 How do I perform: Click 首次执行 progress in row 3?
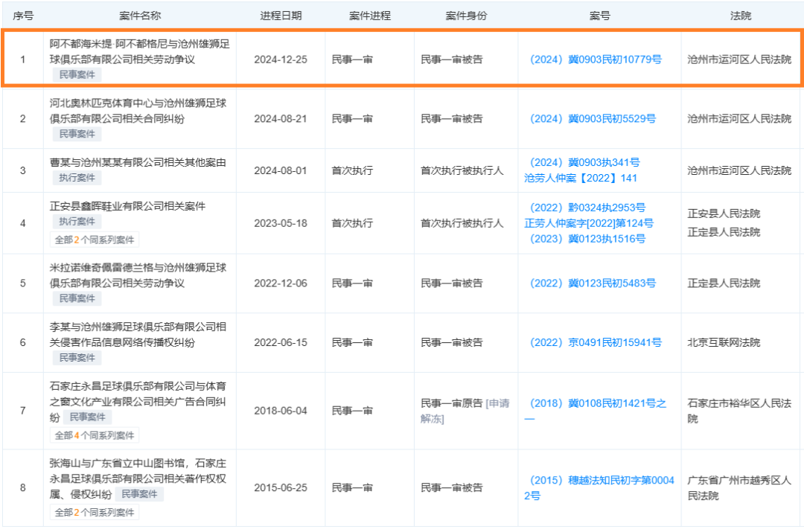(352, 170)
